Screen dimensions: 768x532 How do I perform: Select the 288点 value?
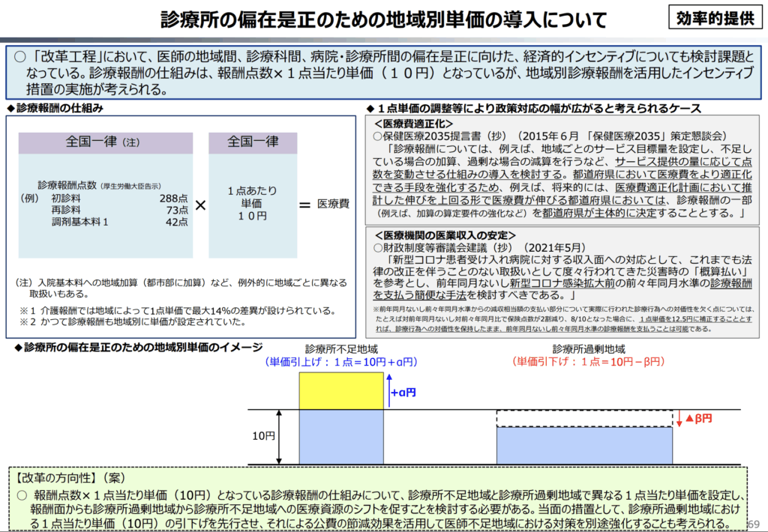pos(174,199)
